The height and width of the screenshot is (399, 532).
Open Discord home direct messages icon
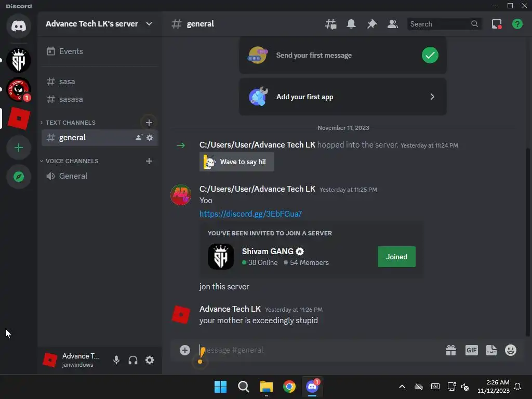tap(19, 26)
